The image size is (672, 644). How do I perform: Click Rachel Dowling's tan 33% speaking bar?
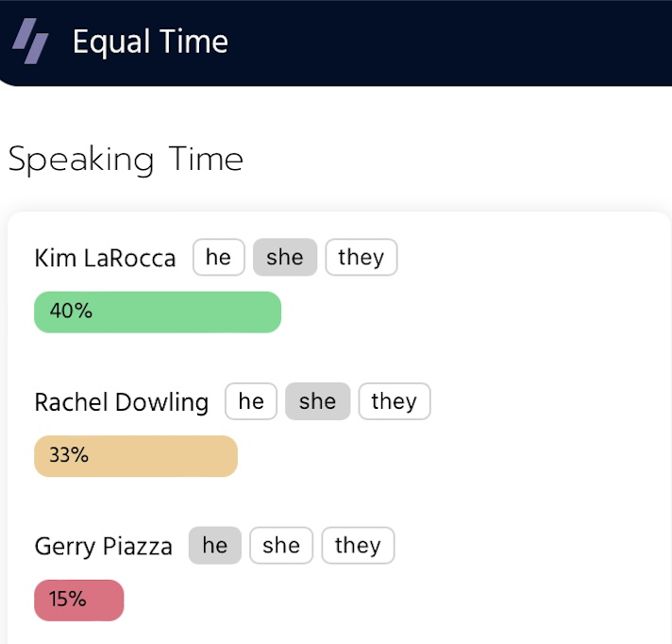(x=136, y=456)
